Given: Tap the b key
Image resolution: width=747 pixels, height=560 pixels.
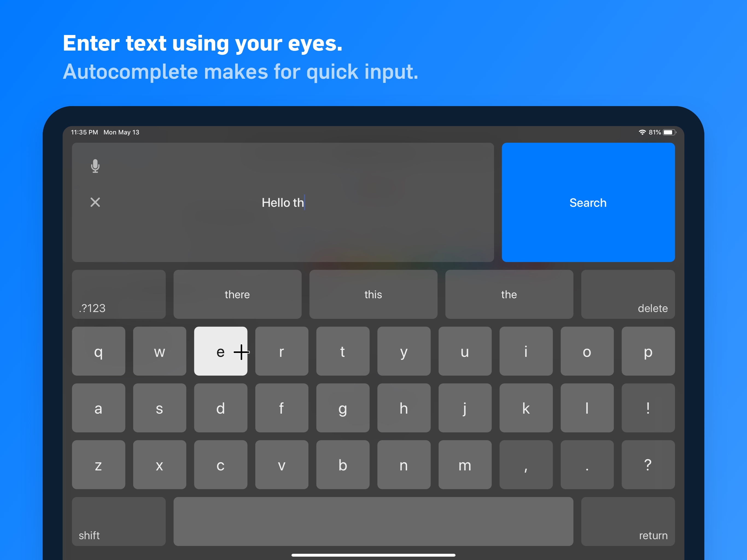Looking at the screenshot, I should (x=343, y=464).
